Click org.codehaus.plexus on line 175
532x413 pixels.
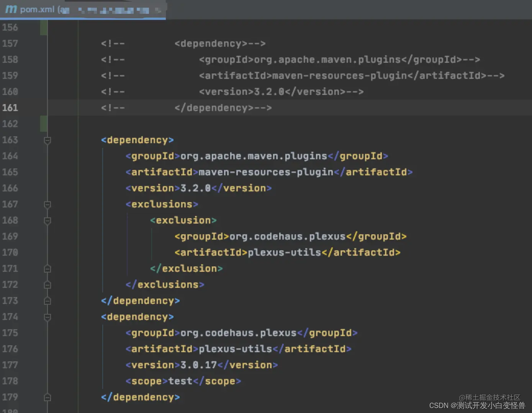[x=238, y=333]
